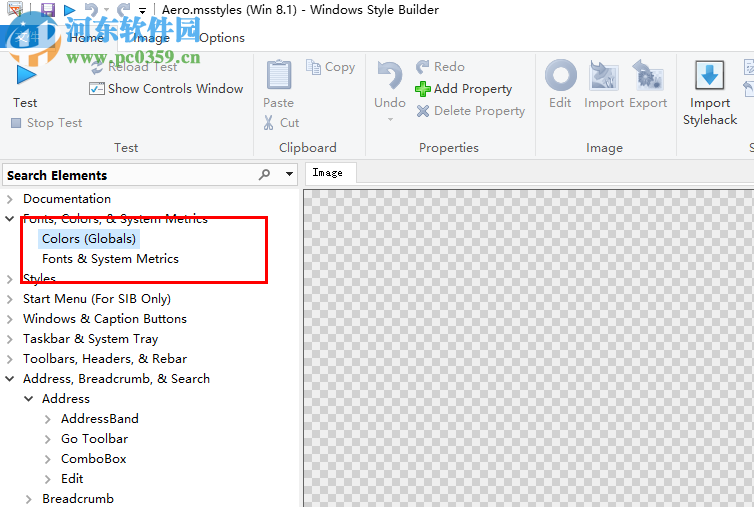This screenshot has height=507, width=754.
Task: Expand the ComboBox node
Action: (48, 459)
